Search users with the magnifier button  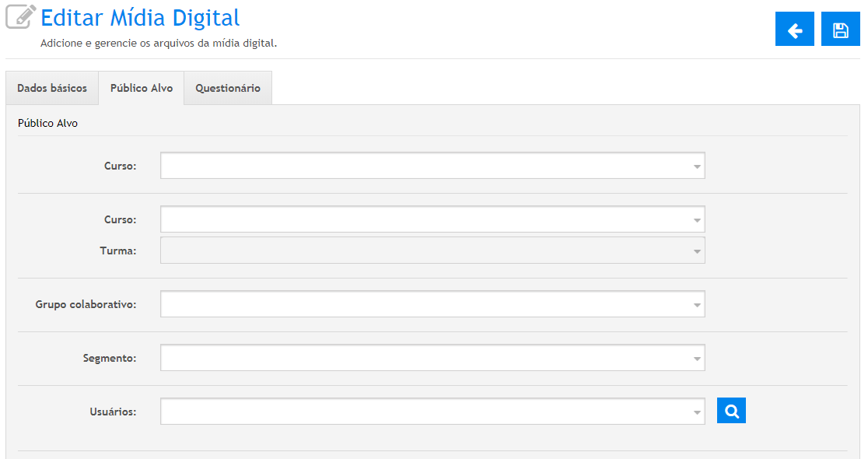click(x=731, y=411)
